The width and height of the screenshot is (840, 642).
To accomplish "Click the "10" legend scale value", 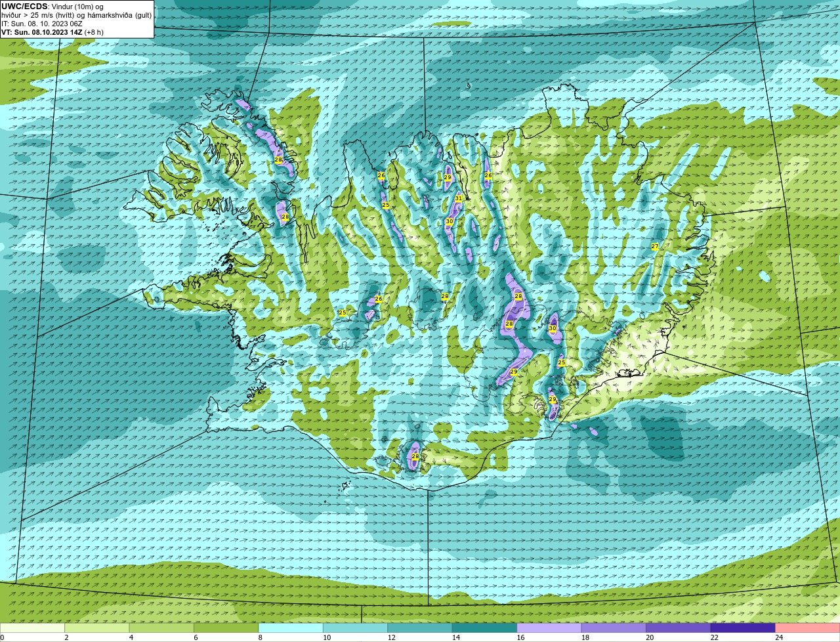I will 326,637.
